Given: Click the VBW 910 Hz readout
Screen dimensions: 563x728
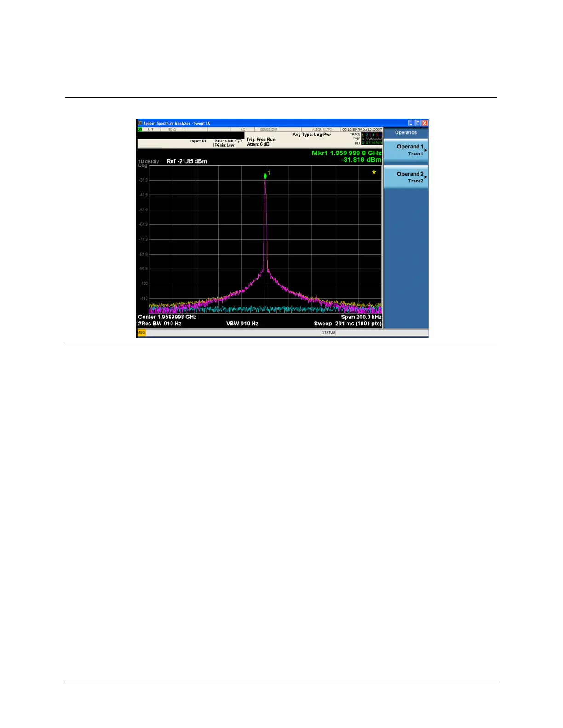Looking at the screenshot, I should click(242, 324).
